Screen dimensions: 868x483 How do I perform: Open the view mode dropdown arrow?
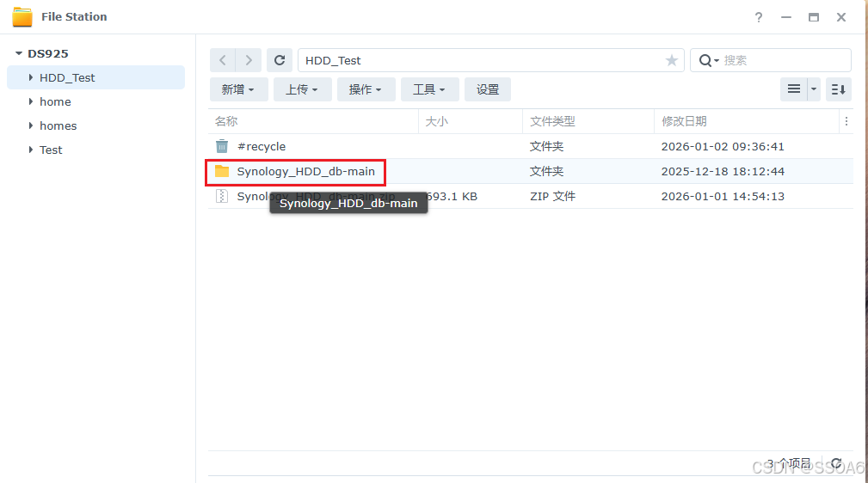point(814,89)
